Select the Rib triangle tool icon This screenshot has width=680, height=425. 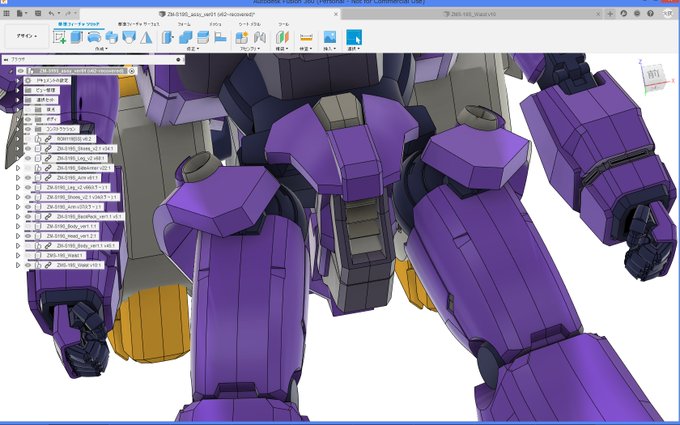[x=146, y=38]
